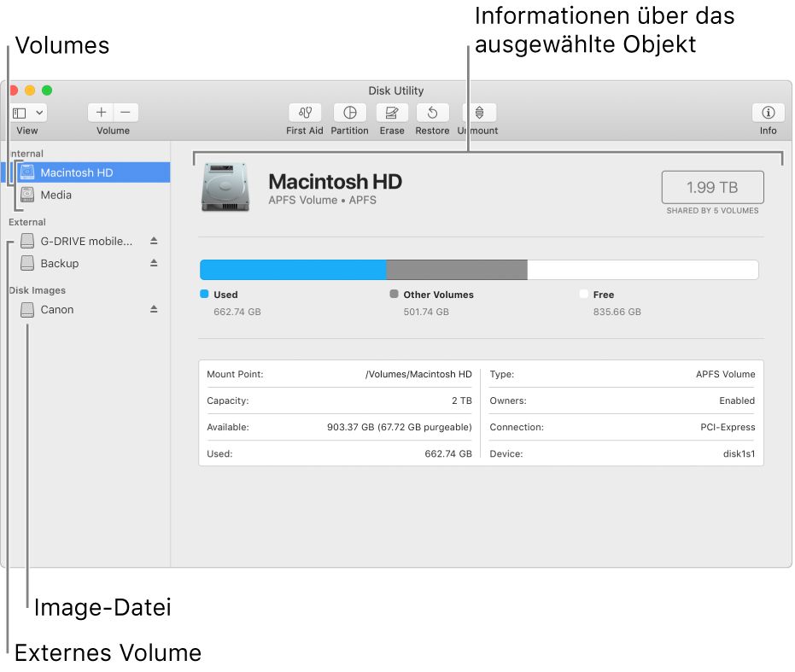795x672 pixels.
Task: Click the Disk Utility window title
Action: point(396,91)
